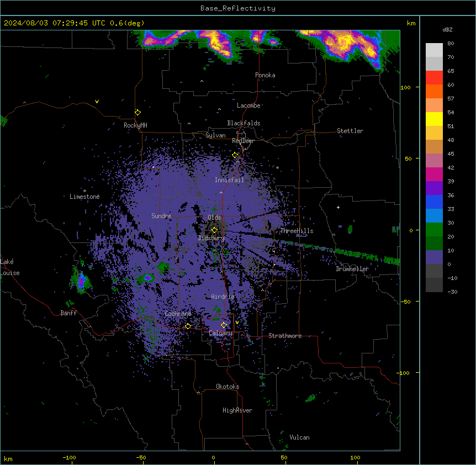
Task: Click the Ponoka city label
Action: (x=265, y=75)
